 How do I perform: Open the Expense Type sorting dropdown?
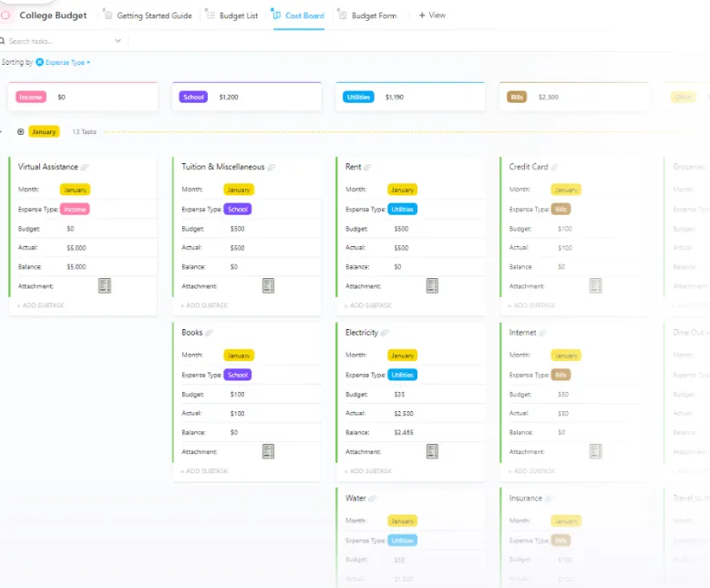(x=67, y=62)
